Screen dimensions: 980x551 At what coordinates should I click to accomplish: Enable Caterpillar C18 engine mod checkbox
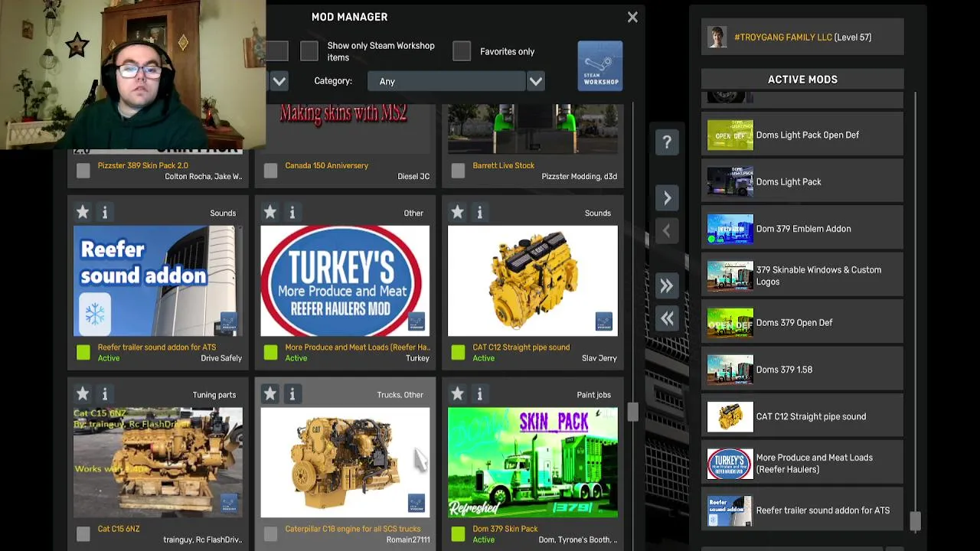tap(270, 533)
